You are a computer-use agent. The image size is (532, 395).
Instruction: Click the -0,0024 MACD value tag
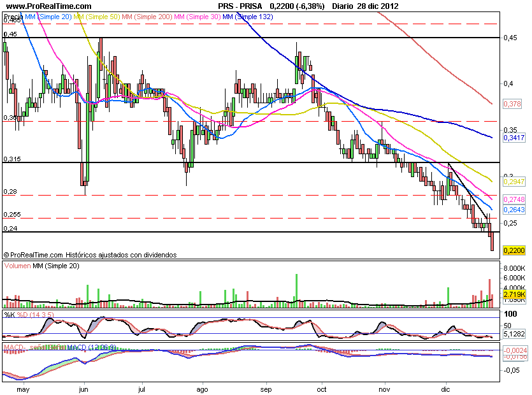pyautogui.click(x=515, y=350)
